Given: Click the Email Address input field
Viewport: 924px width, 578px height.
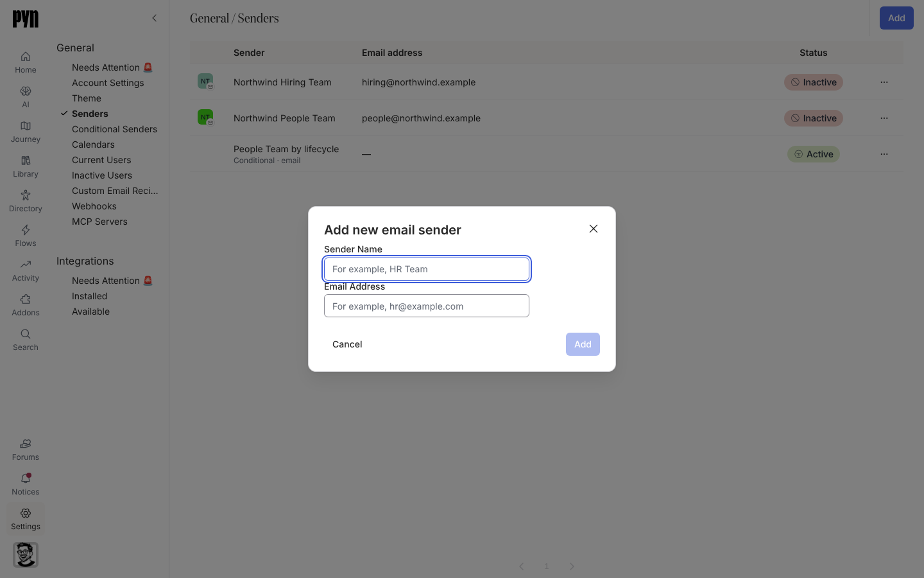Looking at the screenshot, I should tap(427, 306).
